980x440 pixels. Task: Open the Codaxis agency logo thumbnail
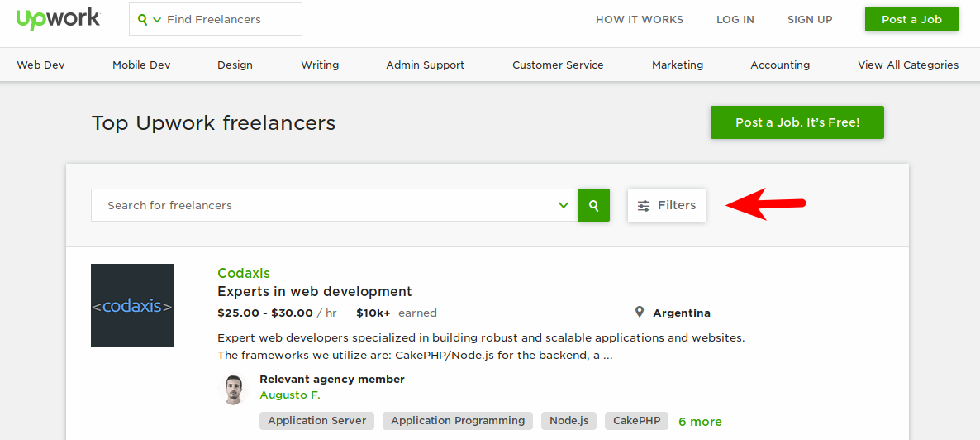pyautogui.click(x=132, y=305)
